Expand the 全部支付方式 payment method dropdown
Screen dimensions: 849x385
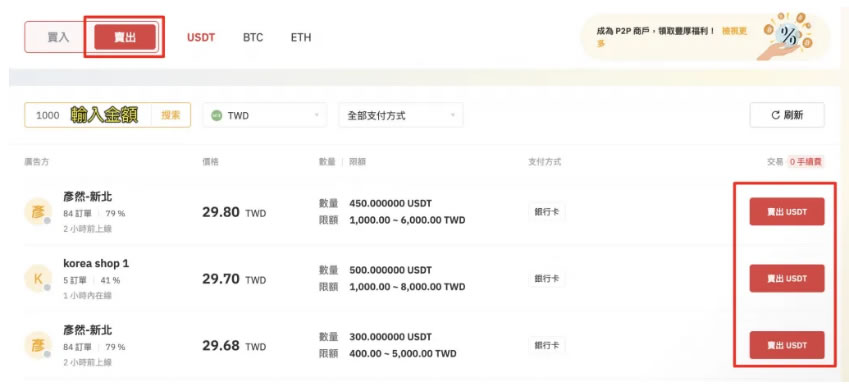point(401,115)
